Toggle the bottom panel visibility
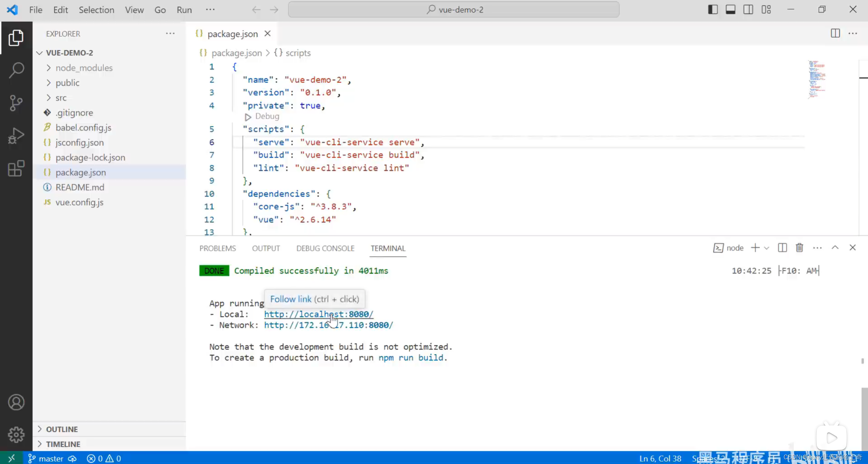This screenshot has height=464, width=868. pos(730,9)
